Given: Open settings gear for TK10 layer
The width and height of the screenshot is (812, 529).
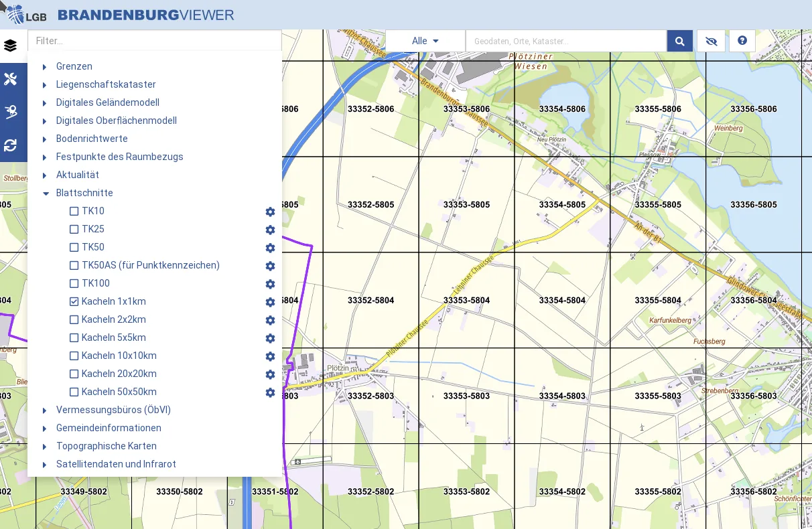Looking at the screenshot, I should 270,212.
